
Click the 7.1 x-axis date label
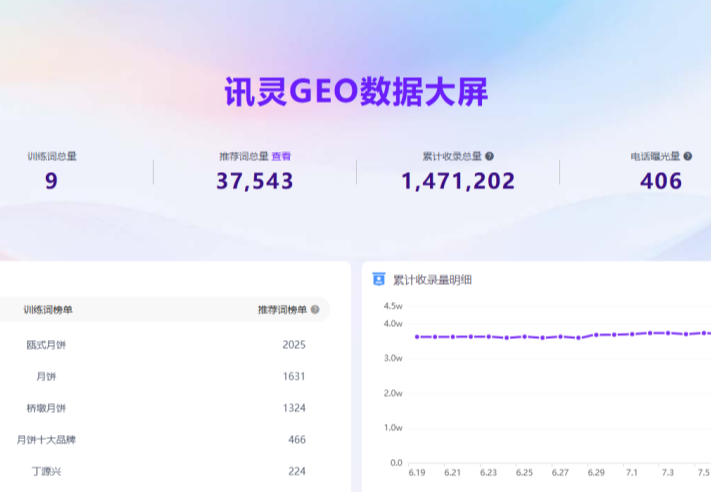[632, 473]
